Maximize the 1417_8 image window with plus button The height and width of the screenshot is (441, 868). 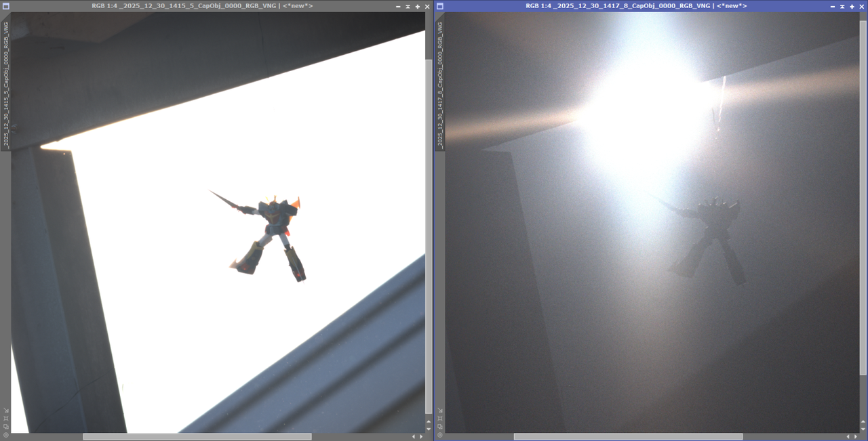click(x=852, y=6)
